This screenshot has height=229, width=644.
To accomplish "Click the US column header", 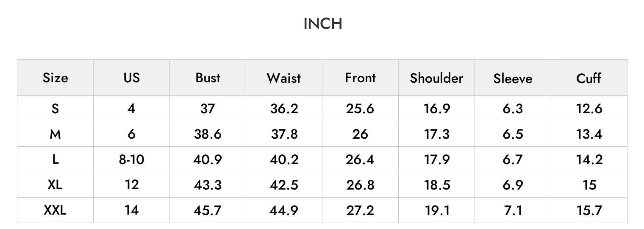I will [131, 78].
